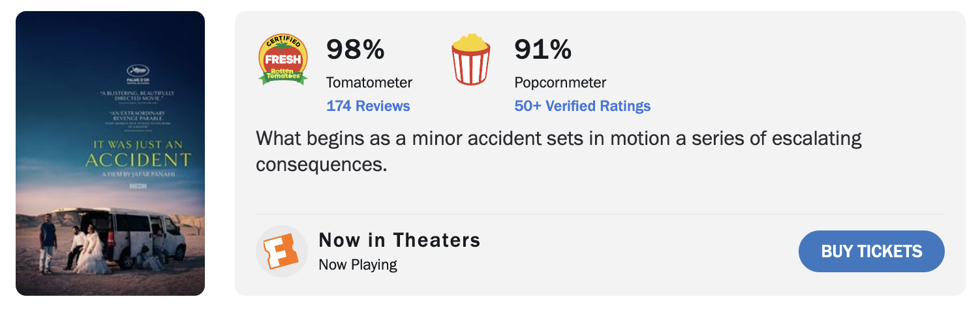Select the Popcornmeter label
This screenshot has height=316, width=980.
pyautogui.click(x=560, y=83)
